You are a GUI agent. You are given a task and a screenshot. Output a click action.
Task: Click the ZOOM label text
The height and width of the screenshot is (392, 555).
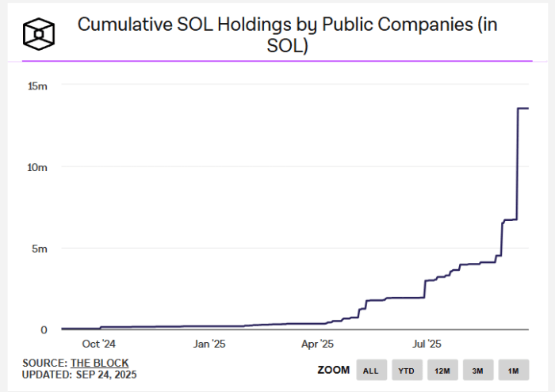point(333,370)
